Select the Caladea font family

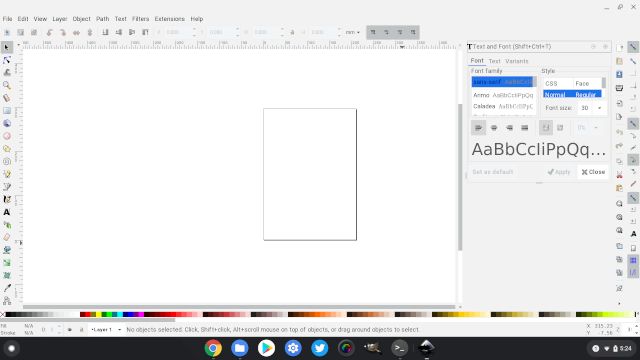click(503, 106)
